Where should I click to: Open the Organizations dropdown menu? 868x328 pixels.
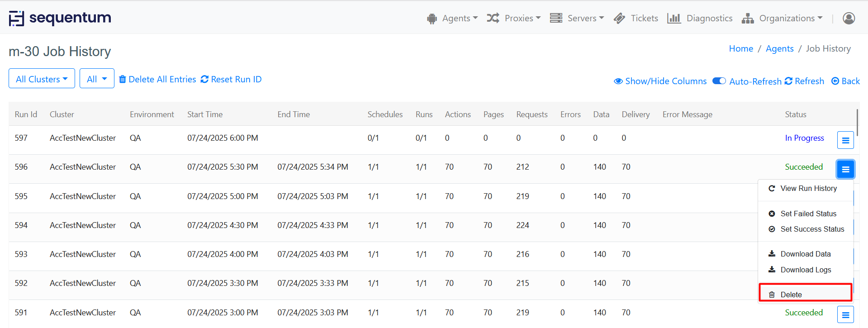783,18
